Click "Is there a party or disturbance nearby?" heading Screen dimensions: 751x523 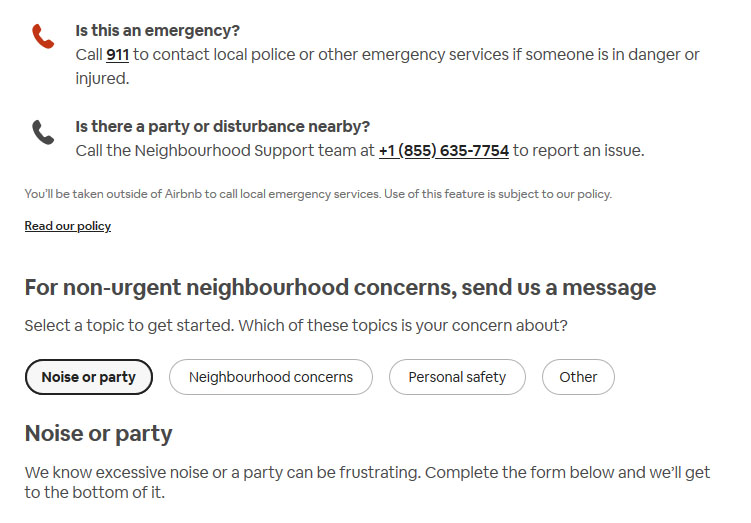coord(222,127)
